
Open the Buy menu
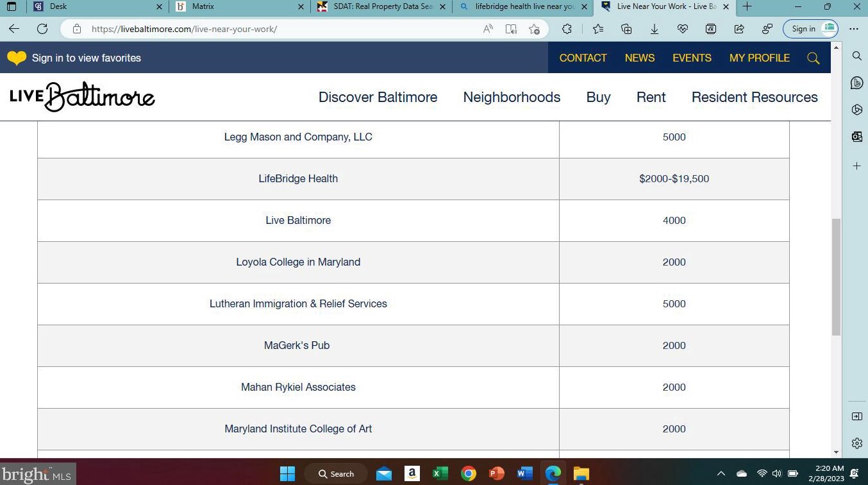tap(598, 97)
